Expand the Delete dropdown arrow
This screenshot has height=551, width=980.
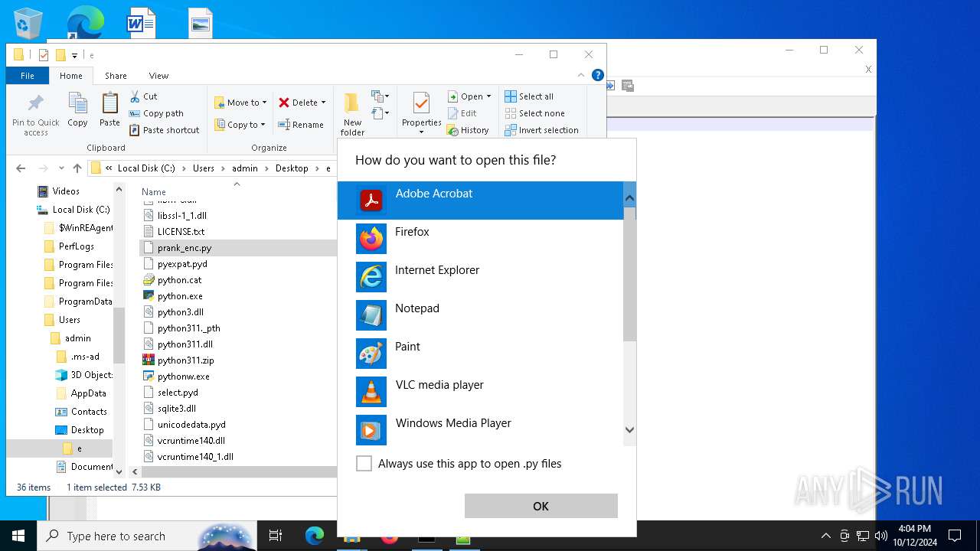click(323, 103)
